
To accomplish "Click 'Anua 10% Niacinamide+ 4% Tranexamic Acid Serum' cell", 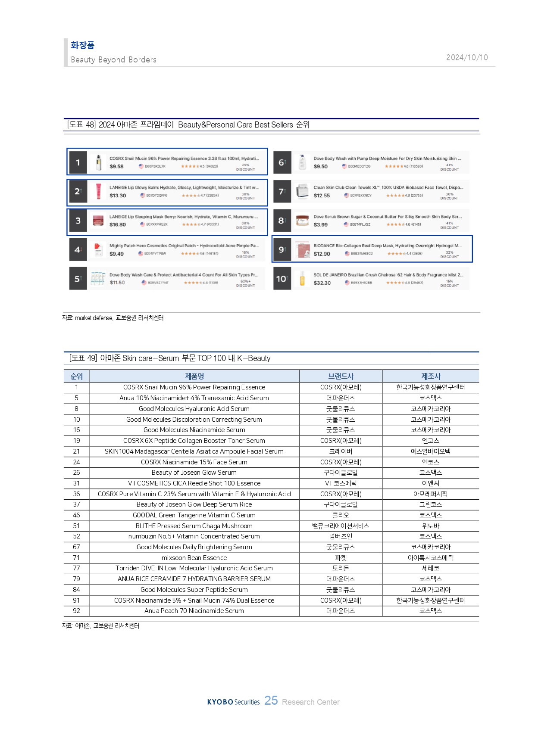I will (194, 398).
